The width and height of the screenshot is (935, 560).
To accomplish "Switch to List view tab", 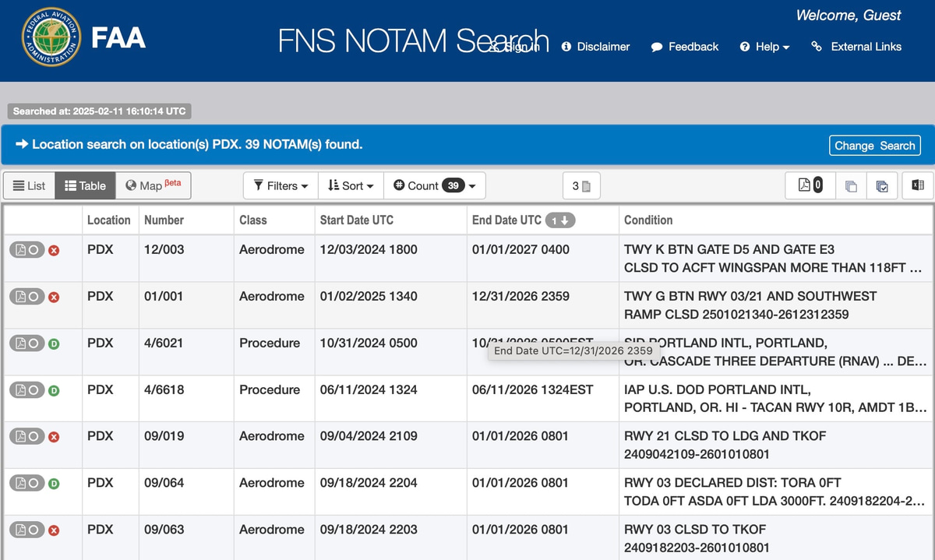I will [x=29, y=185].
